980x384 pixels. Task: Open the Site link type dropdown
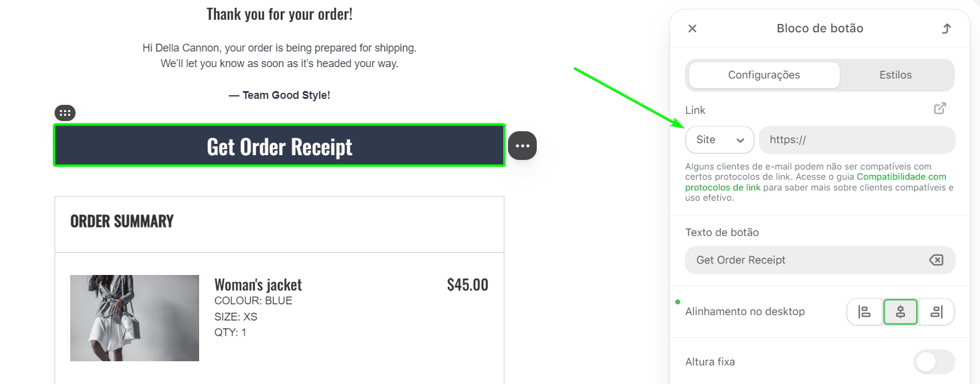coord(720,140)
